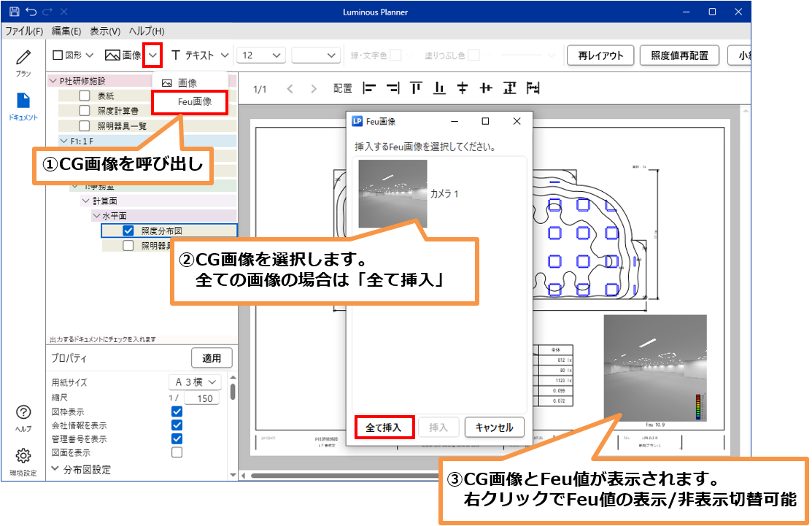Go to next page arrow
812x526 pixels.
click(314, 89)
